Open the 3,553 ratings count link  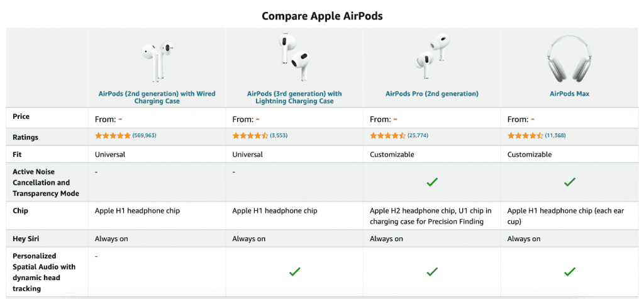279,135
